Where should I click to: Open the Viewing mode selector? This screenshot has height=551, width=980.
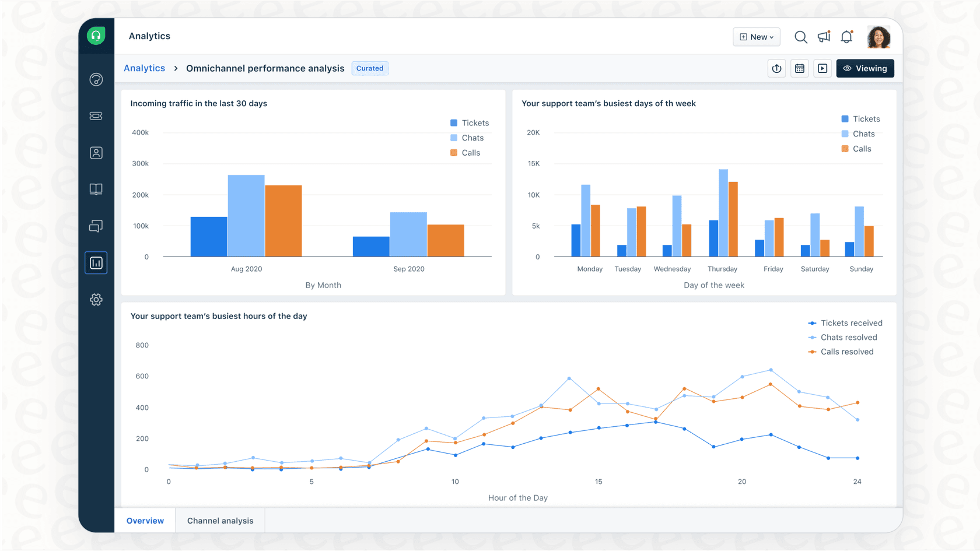[865, 68]
